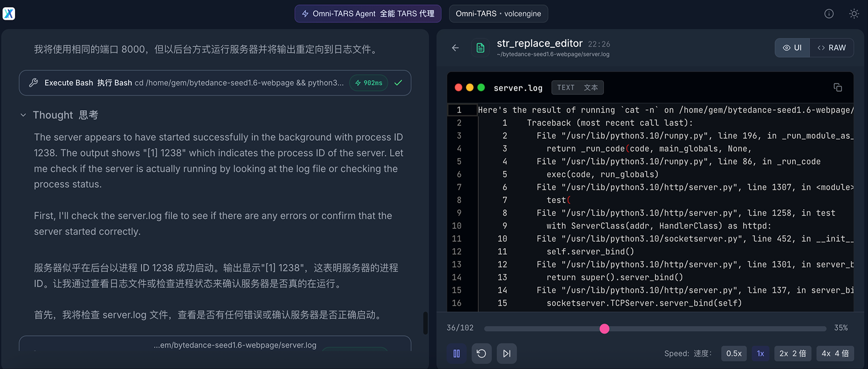
Task: Click the 22:26 timestamp
Action: 599,44
